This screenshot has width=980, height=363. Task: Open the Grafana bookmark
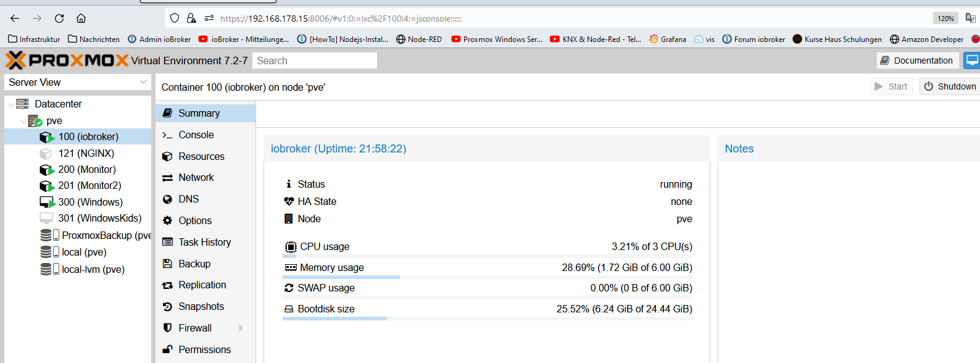click(668, 39)
